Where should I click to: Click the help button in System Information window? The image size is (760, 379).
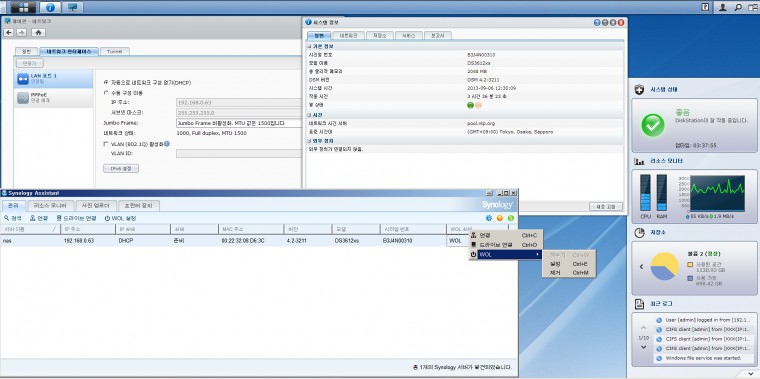[597, 22]
